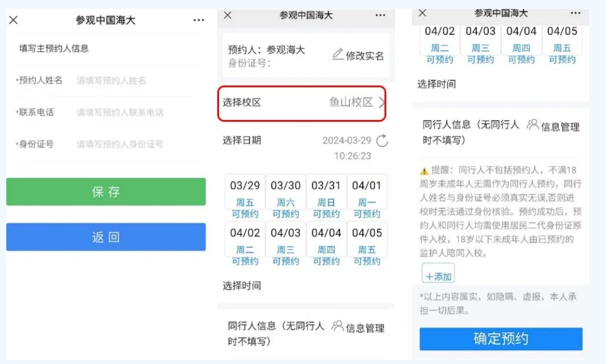Screen dimensions: 606x364
Task: Open the three-dot menu in the right panel
Action: (576, 13)
